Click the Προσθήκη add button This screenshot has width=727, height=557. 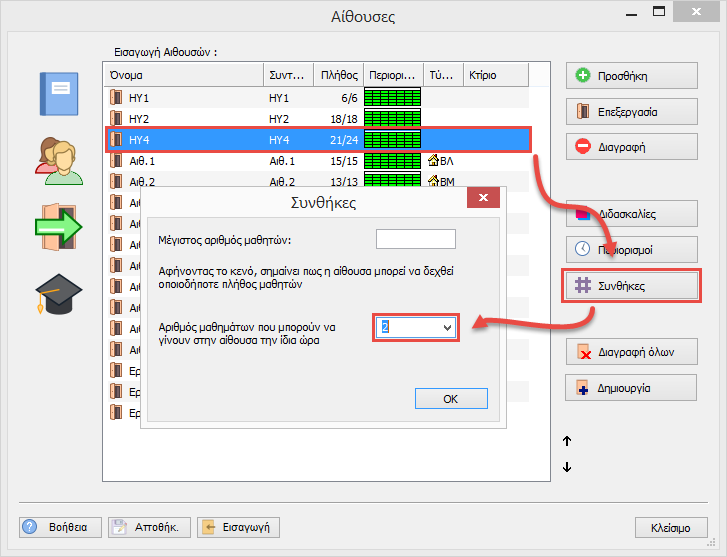coord(631,76)
